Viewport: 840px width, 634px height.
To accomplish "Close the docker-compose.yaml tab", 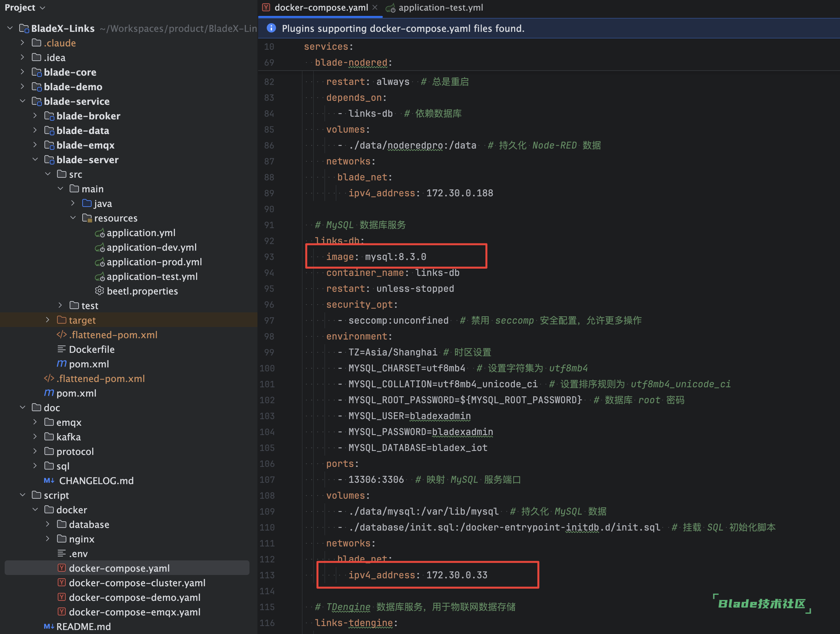I will (375, 8).
